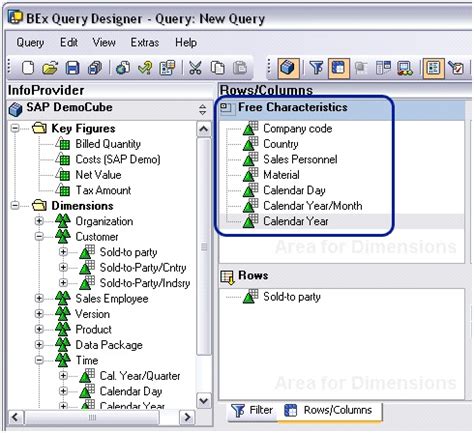474x433 pixels.
Task: Click the Conditions toolbar icon
Action: 383,68
